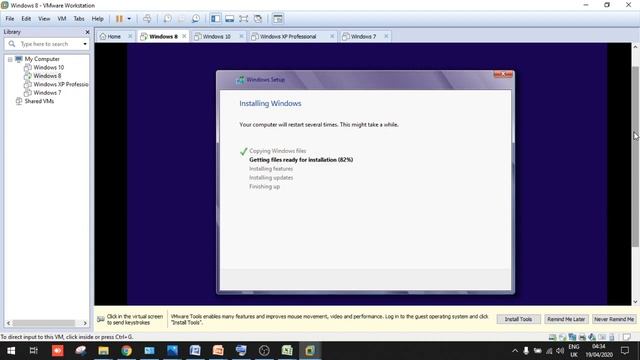Close the Windows 10 tab

[x=241, y=36]
